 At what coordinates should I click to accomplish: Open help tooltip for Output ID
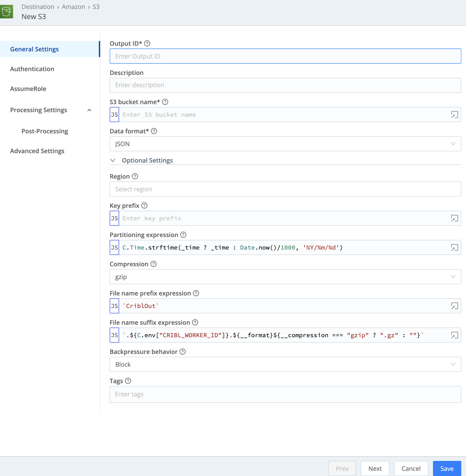pos(147,44)
